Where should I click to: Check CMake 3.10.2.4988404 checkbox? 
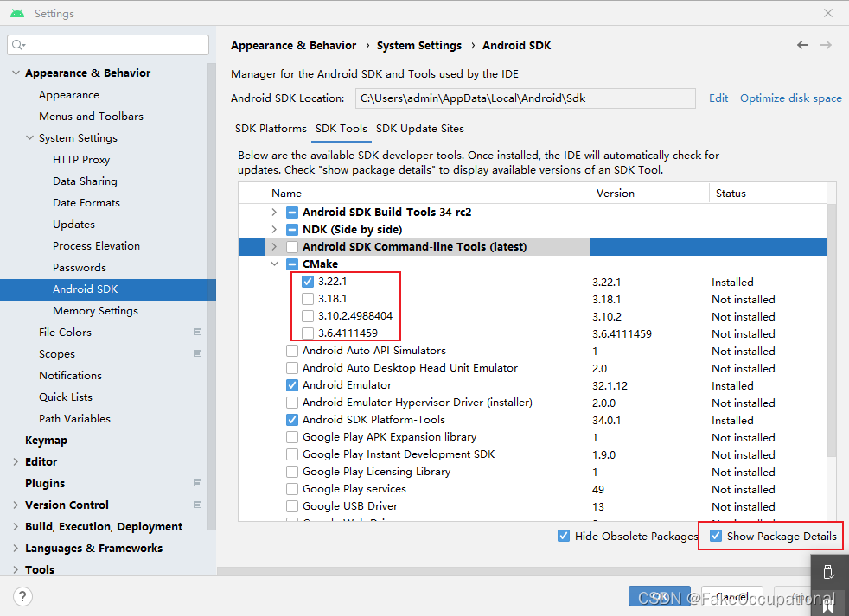coord(308,316)
